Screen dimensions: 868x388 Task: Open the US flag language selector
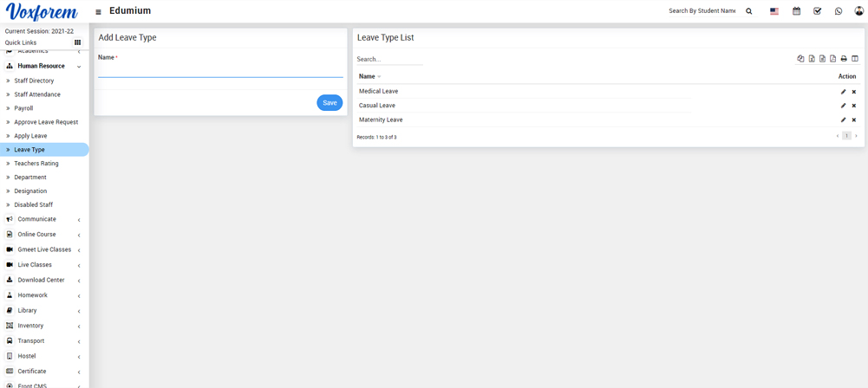click(774, 11)
